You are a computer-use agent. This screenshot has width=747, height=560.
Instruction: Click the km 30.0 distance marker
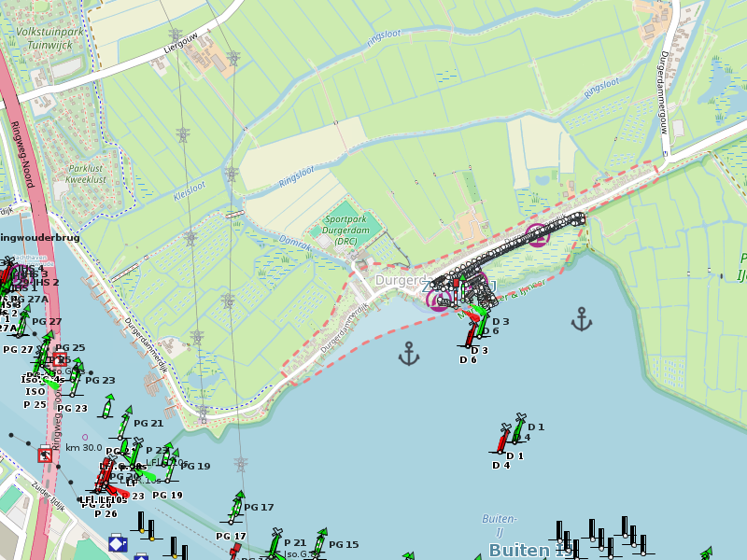pyautogui.click(x=84, y=448)
